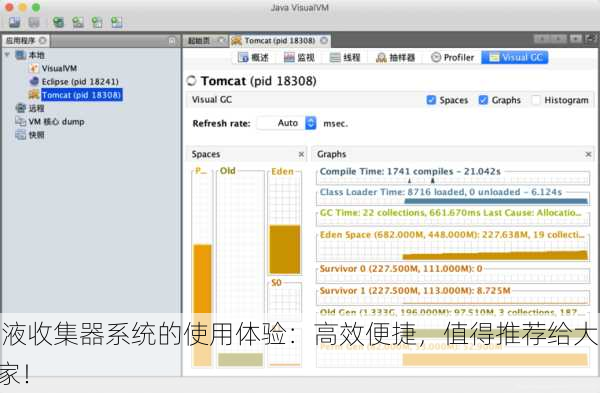Click the first toolbar icon (load snapshot)

click(15, 22)
